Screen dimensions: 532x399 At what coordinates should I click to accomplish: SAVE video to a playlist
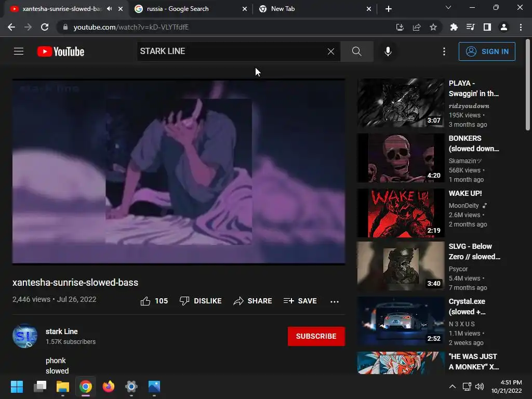click(300, 301)
